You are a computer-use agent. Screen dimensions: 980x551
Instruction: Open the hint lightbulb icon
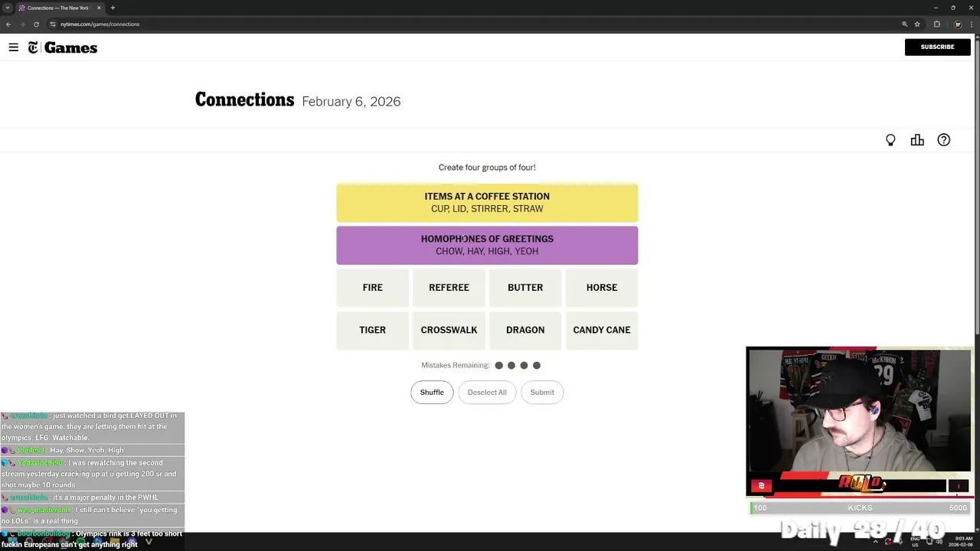890,140
